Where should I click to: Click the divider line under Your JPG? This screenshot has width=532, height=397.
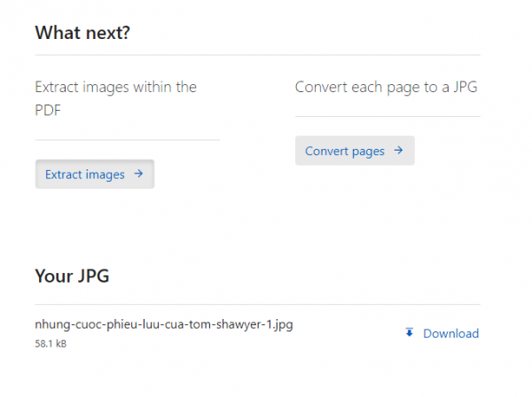tap(257, 304)
